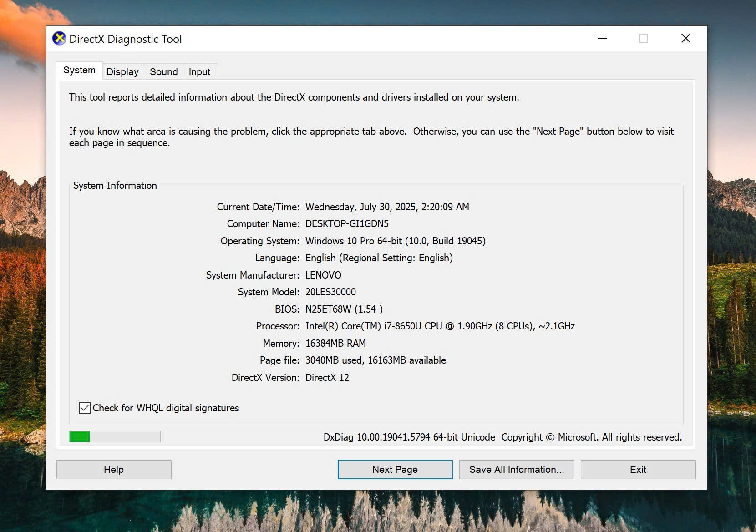Close the DirectX Diagnostic Tool window
Image resolution: width=756 pixels, height=532 pixels.
click(685, 39)
